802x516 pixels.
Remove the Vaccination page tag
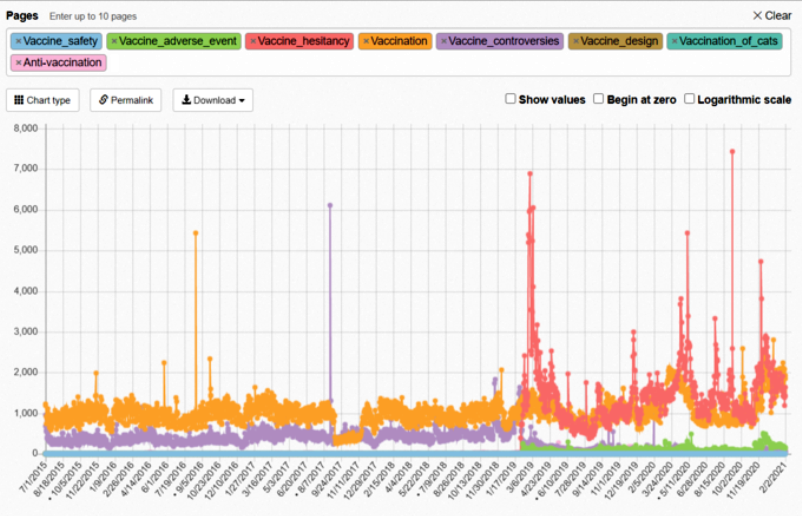pyautogui.click(x=366, y=41)
